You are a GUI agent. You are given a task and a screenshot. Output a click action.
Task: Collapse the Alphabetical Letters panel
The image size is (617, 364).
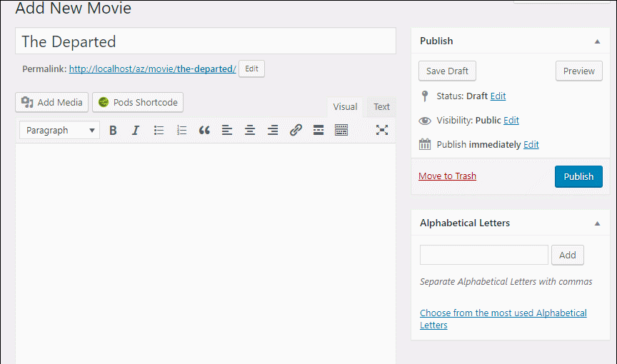(597, 223)
